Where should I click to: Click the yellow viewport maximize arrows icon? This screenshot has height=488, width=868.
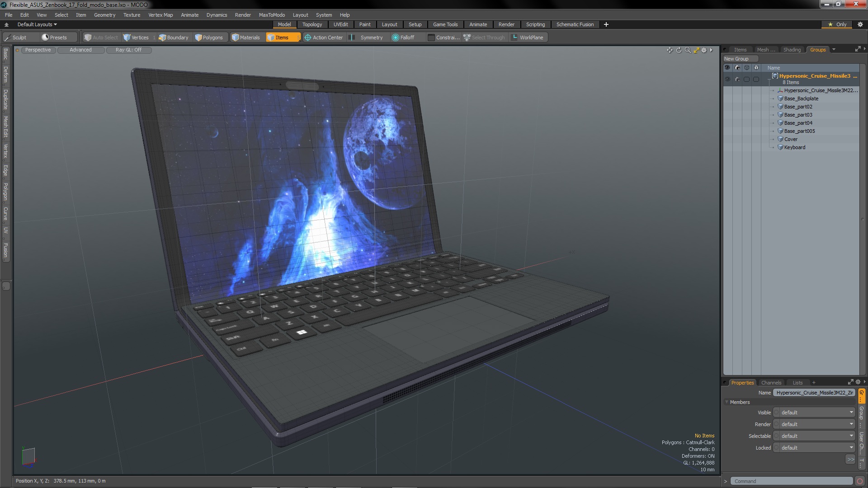pos(696,50)
